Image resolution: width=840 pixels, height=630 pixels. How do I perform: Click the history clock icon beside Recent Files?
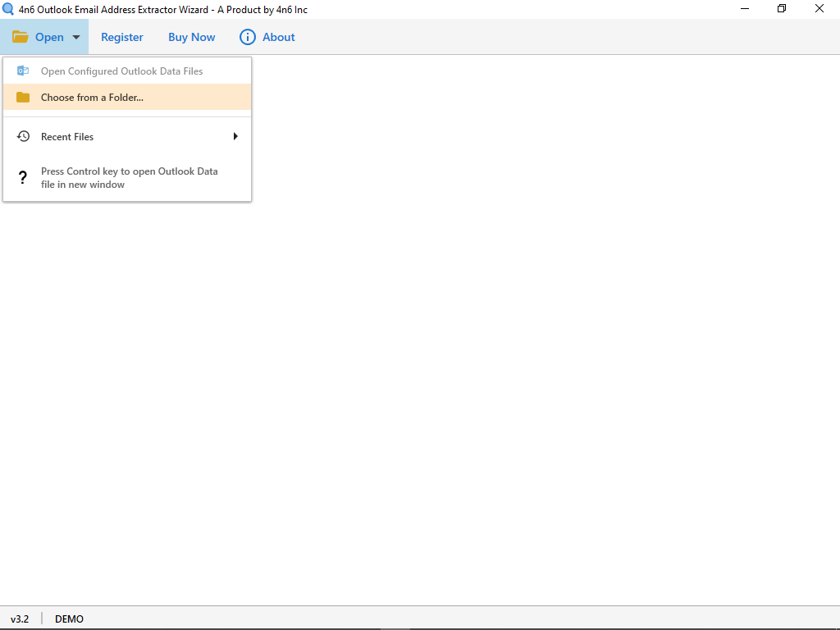coord(23,136)
